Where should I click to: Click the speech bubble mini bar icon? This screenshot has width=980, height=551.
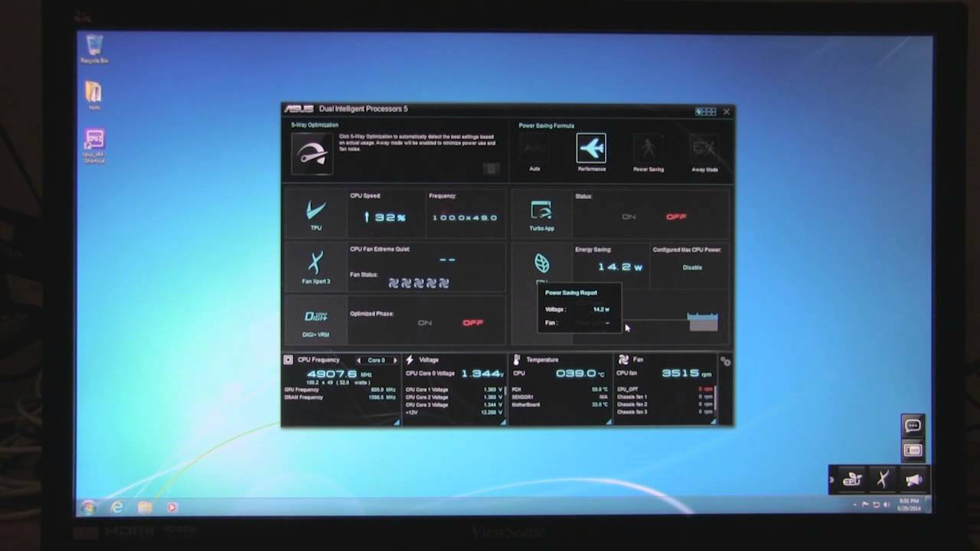click(x=913, y=425)
